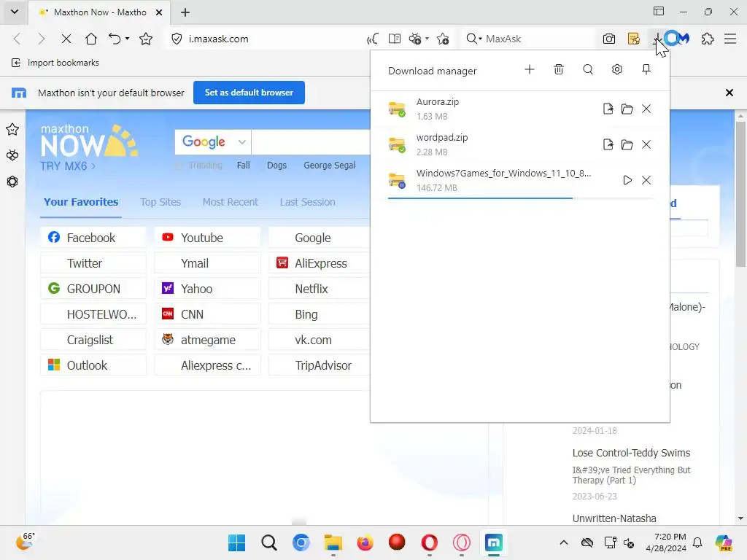Viewport: 747px width, 560px height.
Task: Click the Windows7Games download progress bar
Action: pos(520,198)
